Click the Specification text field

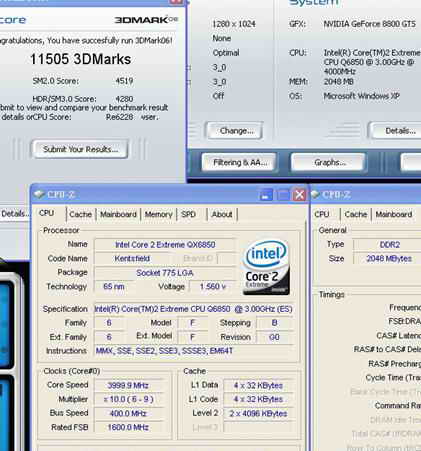(x=194, y=309)
